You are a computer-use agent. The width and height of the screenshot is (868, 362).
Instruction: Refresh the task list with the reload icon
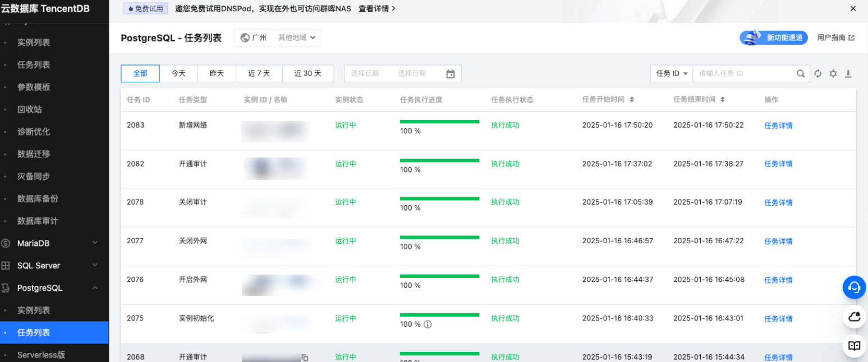coord(818,73)
